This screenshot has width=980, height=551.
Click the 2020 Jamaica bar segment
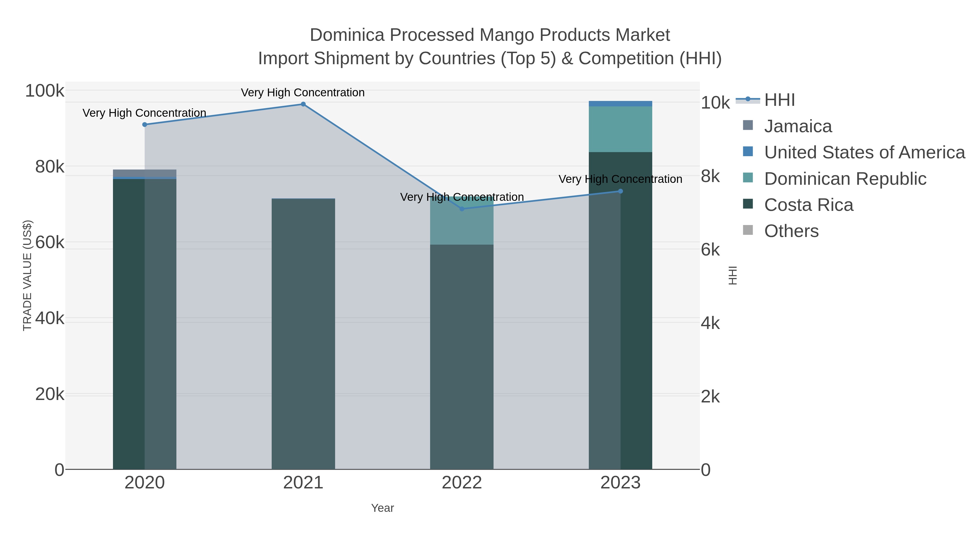tap(145, 173)
